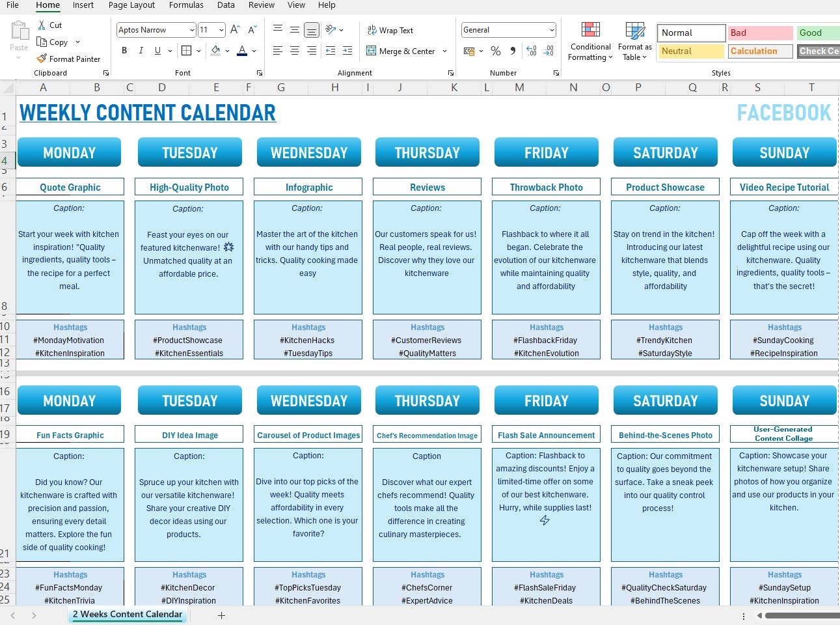840x625 pixels.
Task: Increase indent
Action: pos(347,51)
